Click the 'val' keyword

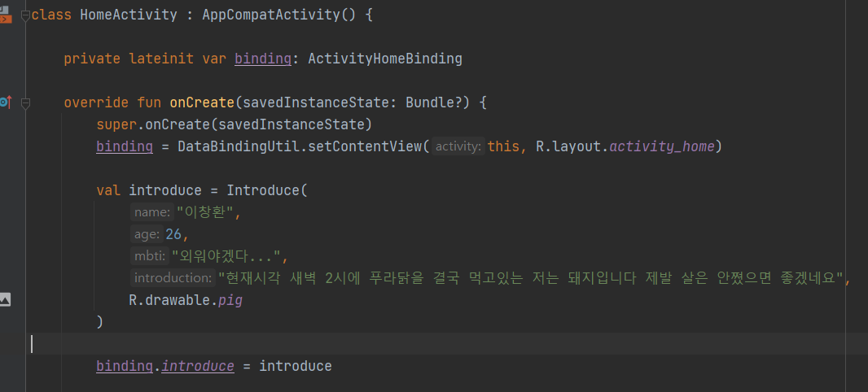click(108, 191)
